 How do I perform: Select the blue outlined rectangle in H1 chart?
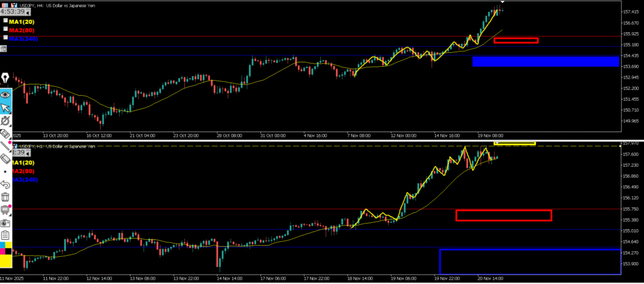point(530,262)
